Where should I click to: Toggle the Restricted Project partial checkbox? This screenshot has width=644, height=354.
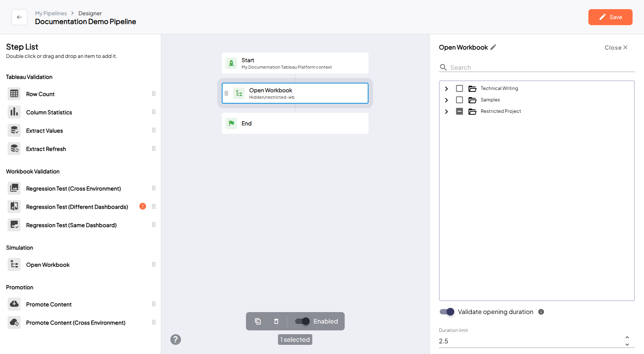click(460, 111)
